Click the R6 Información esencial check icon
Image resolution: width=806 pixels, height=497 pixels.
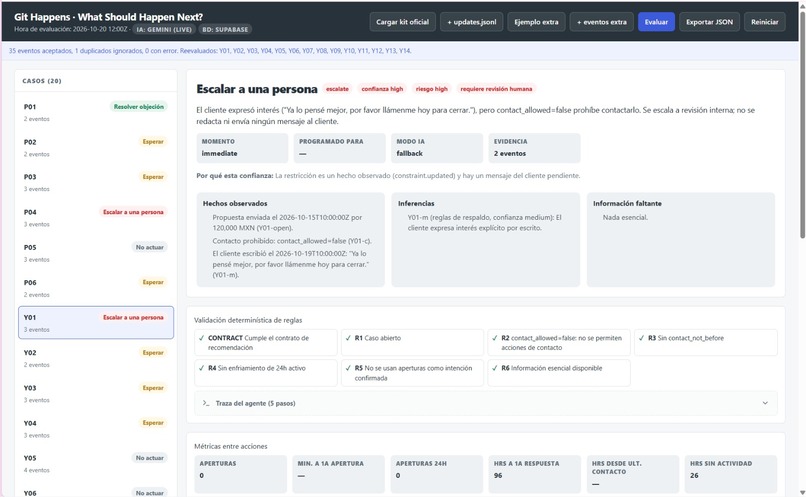(494, 368)
